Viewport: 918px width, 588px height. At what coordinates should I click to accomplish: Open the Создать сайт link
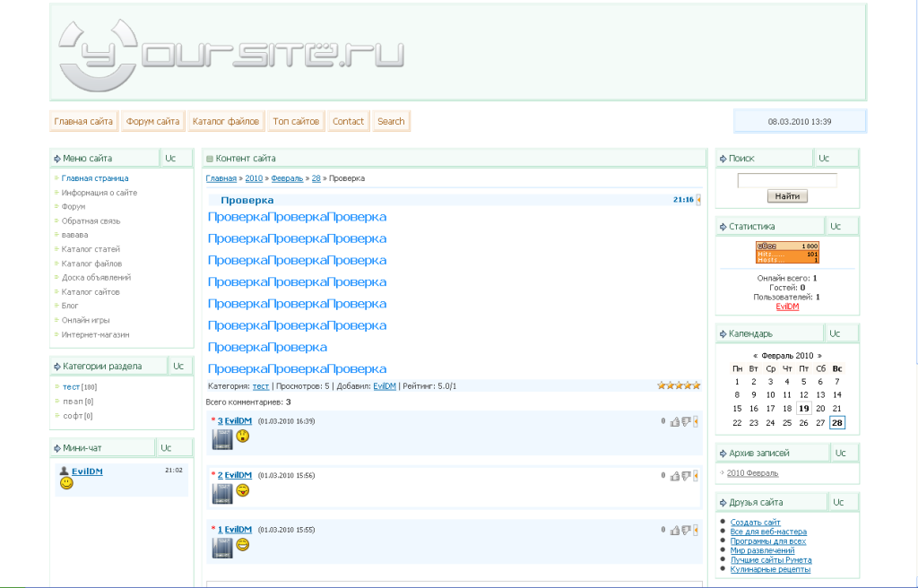[x=755, y=523]
